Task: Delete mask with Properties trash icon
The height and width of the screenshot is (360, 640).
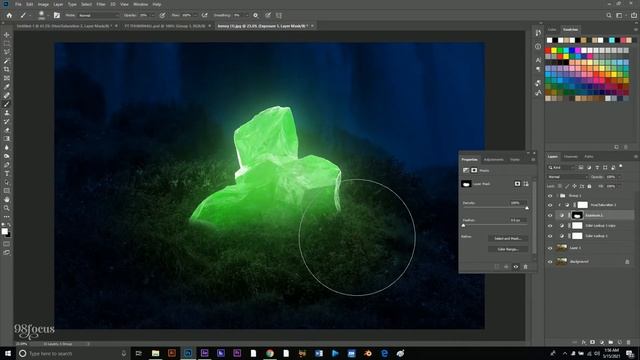Action: pyautogui.click(x=526, y=267)
